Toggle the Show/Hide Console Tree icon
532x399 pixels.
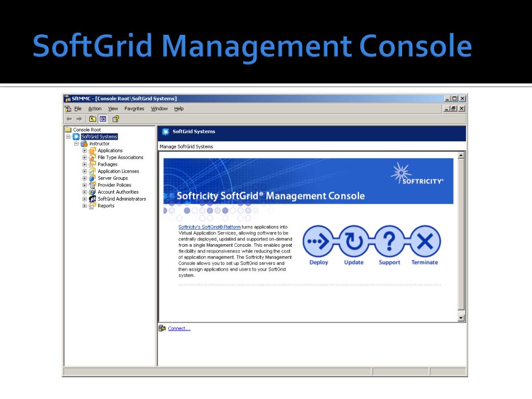click(103, 119)
